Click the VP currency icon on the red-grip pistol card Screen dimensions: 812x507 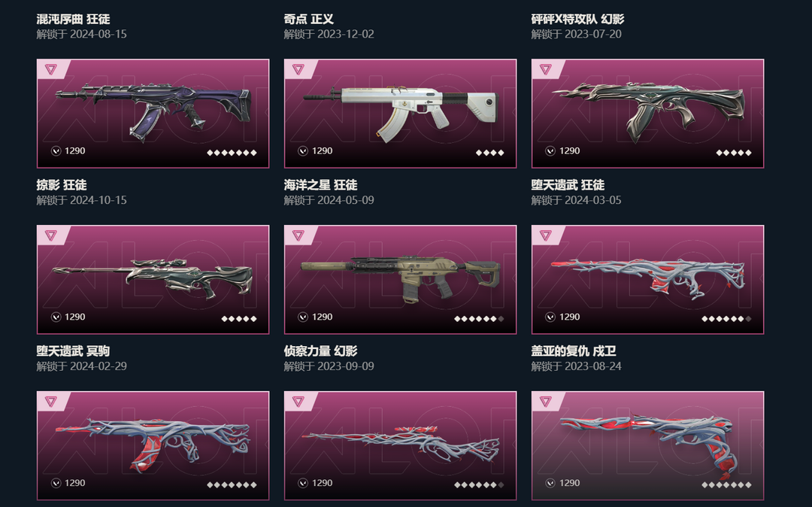[x=550, y=483]
